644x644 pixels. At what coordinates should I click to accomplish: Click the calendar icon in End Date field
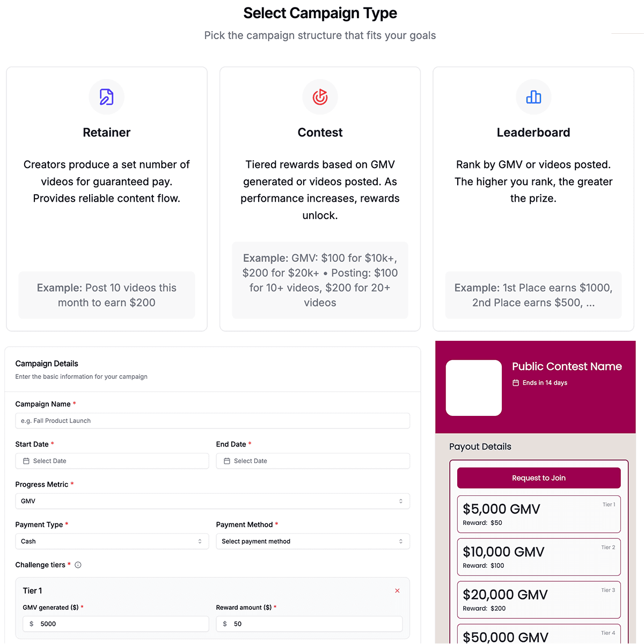pyautogui.click(x=226, y=460)
